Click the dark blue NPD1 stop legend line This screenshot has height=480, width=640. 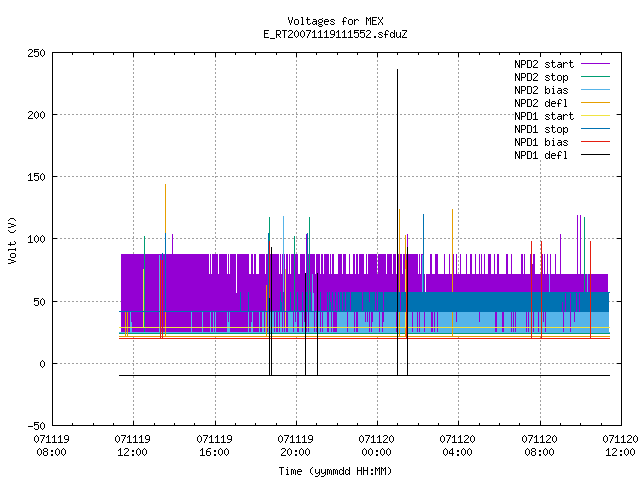(x=595, y=129)
